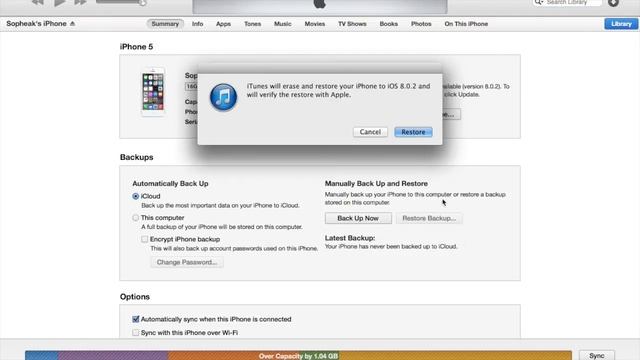This screenshot has width=640, height=360.
Task: Click the rewind button
Action: point(38,2)
